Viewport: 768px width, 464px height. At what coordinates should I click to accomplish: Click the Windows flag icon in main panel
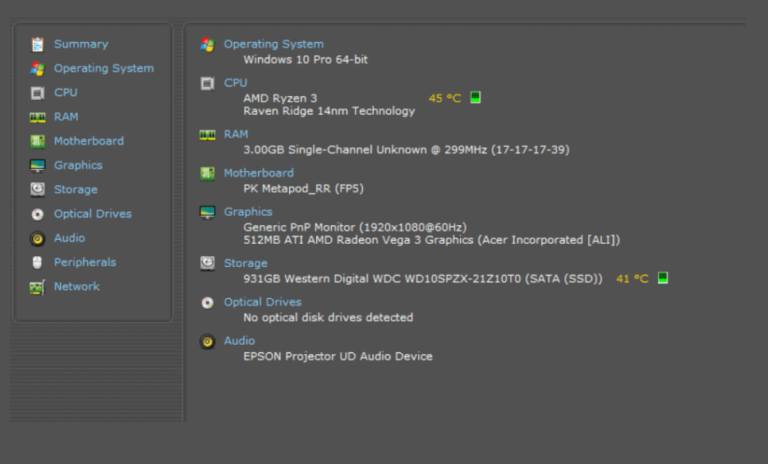coord(207,45)
